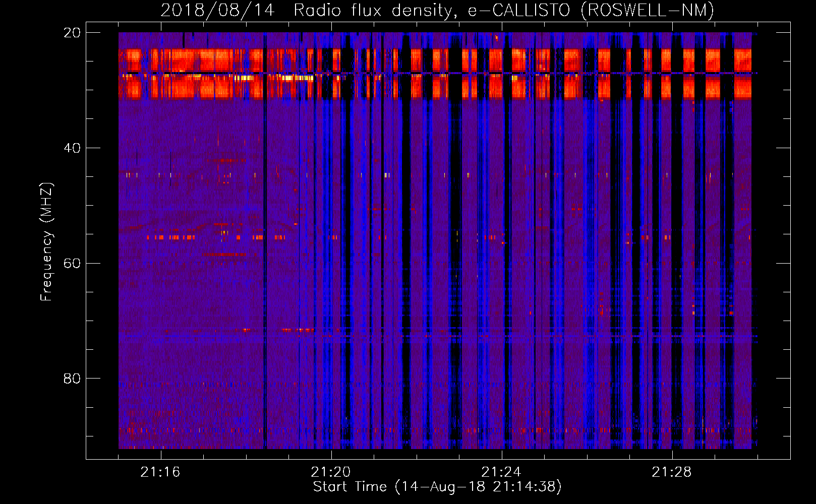Click the 'Start Time (14-Aug-18 21:14:38)' label
The height and width of the screenshot is (504, 816).
437,487
